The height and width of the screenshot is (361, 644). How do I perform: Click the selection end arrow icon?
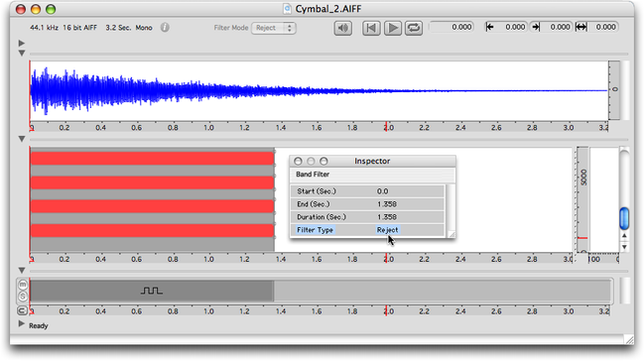pos(536,27)
